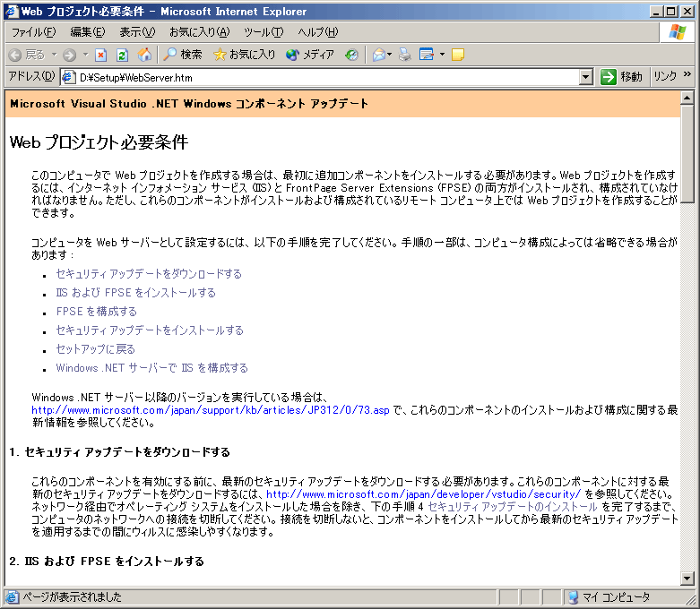Click the Windows flag logo
This screenshot has width=700, height=609.
click(x=678, y=32)
